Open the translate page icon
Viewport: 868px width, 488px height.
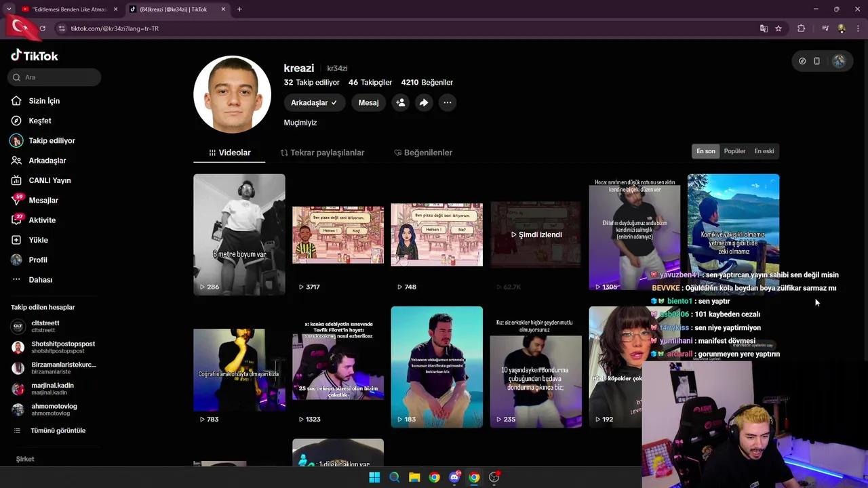click(x=764, y=28)
